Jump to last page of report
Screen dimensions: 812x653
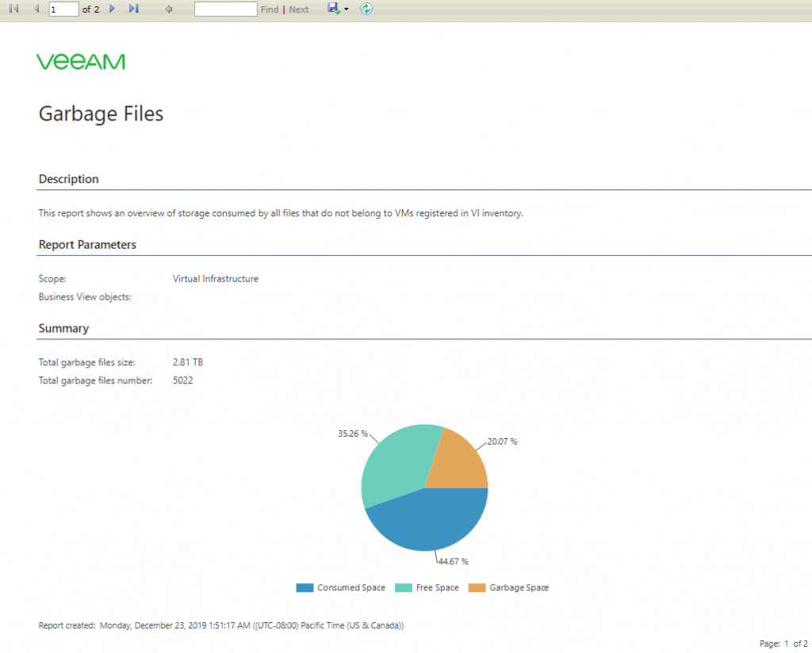(133, 9)
